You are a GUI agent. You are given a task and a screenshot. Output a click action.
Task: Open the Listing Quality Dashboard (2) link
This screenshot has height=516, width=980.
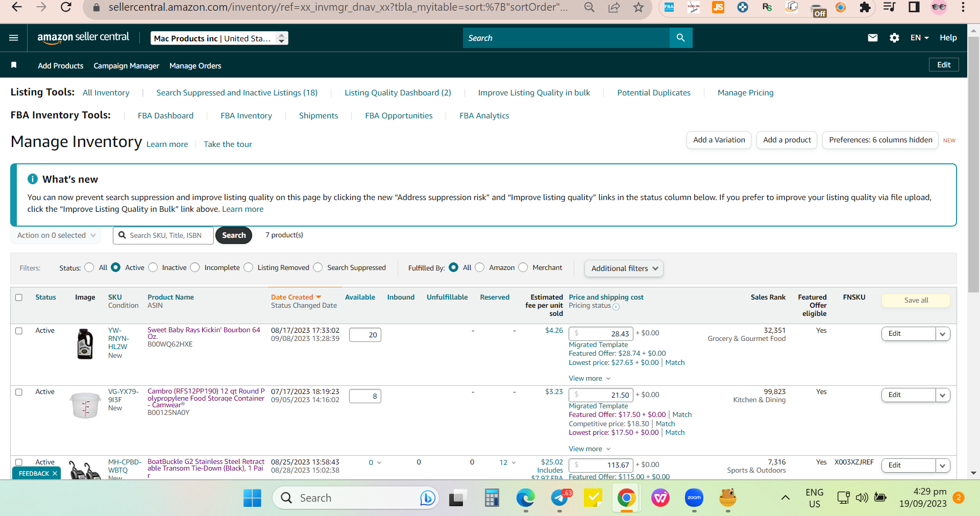coord(398,93)
